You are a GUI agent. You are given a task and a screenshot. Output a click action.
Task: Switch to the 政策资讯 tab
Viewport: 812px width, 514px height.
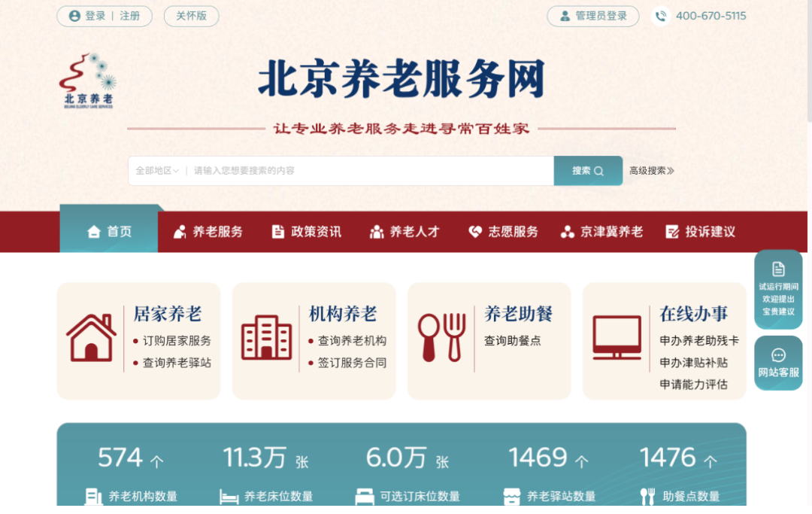tap(307, 231)
